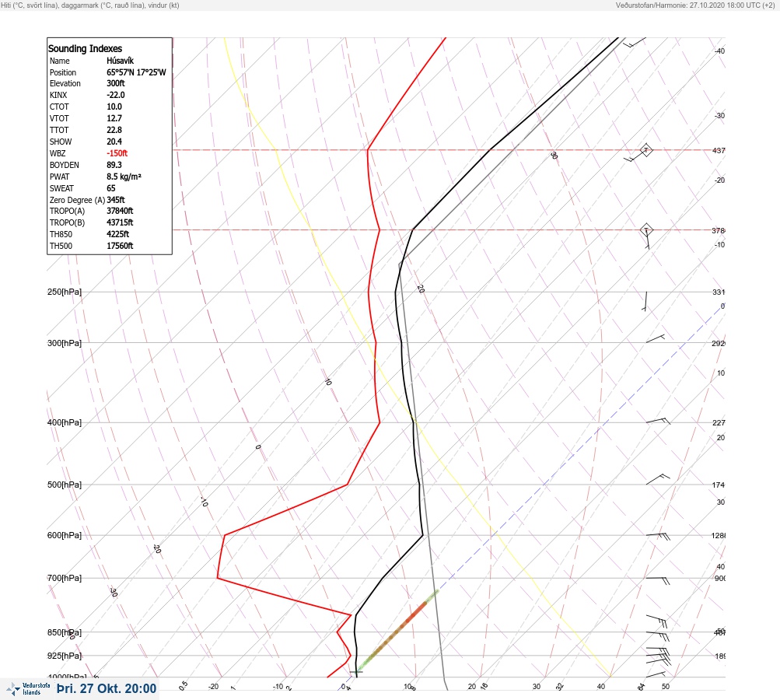
Task: Click the TH500 value '17560ft'
Action: 120,246
